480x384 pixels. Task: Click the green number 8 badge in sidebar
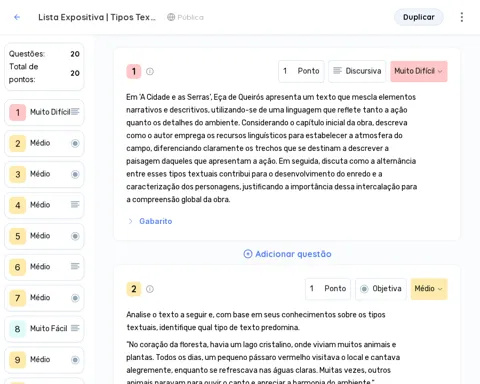[x=18, y=329]
